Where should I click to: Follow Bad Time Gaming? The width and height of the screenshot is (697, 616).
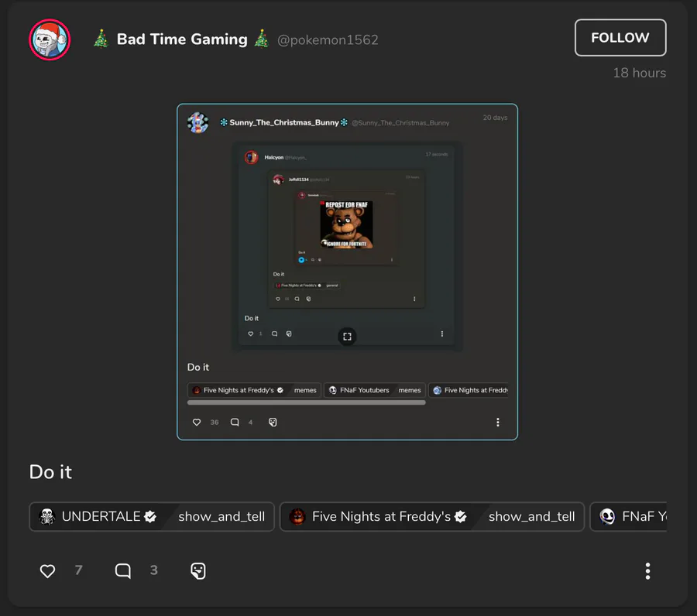coord(620,37)
